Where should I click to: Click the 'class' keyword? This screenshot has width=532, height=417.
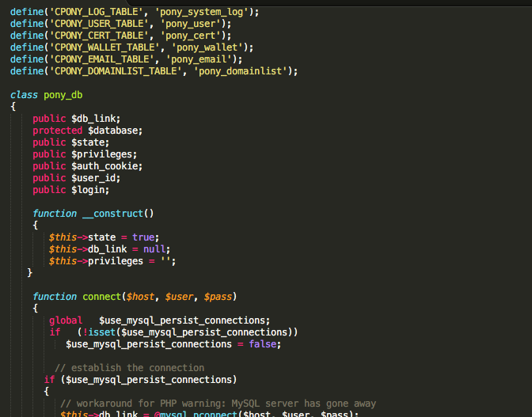tap(24, 95)
